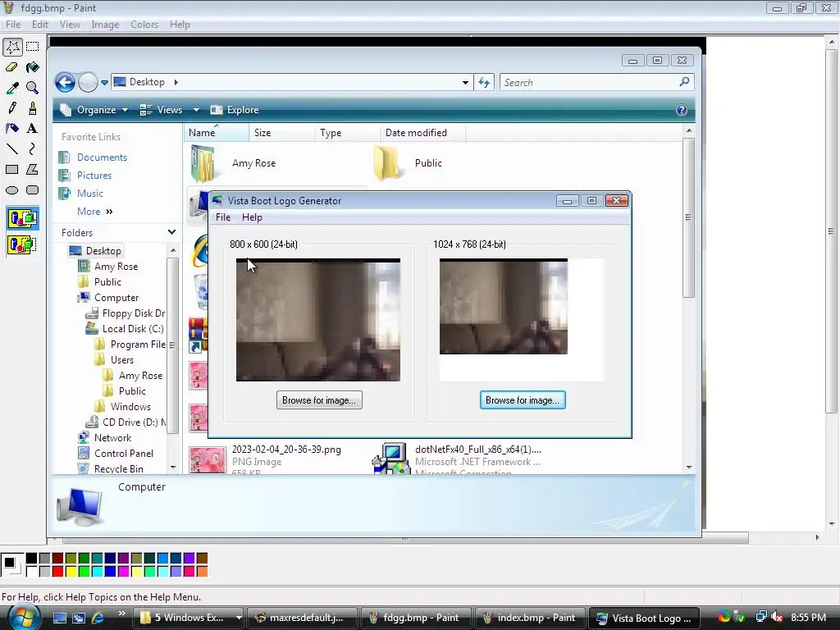Click the muted volume tray icon
This screenshot has width=840, height=630.
(776, 617)
